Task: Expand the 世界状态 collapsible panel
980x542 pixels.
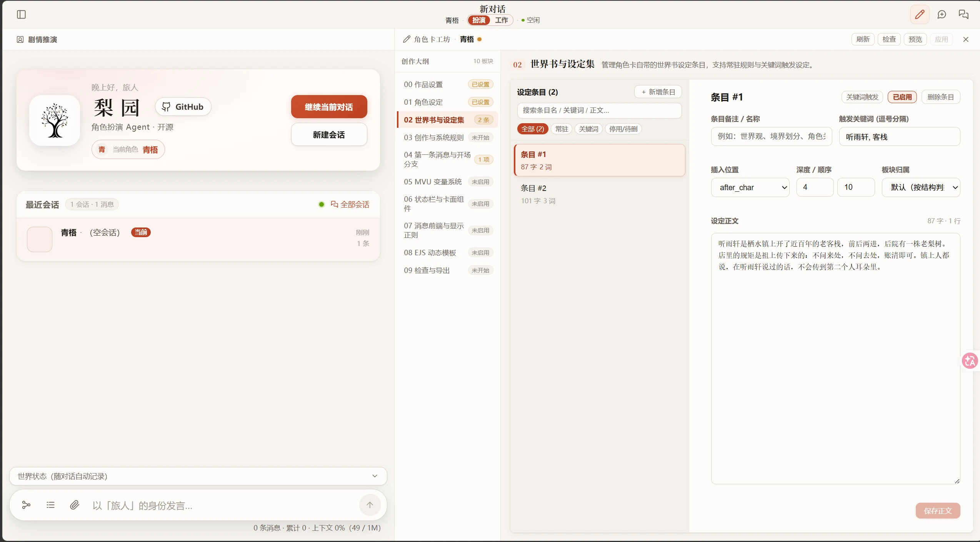Action: [198, 476]
